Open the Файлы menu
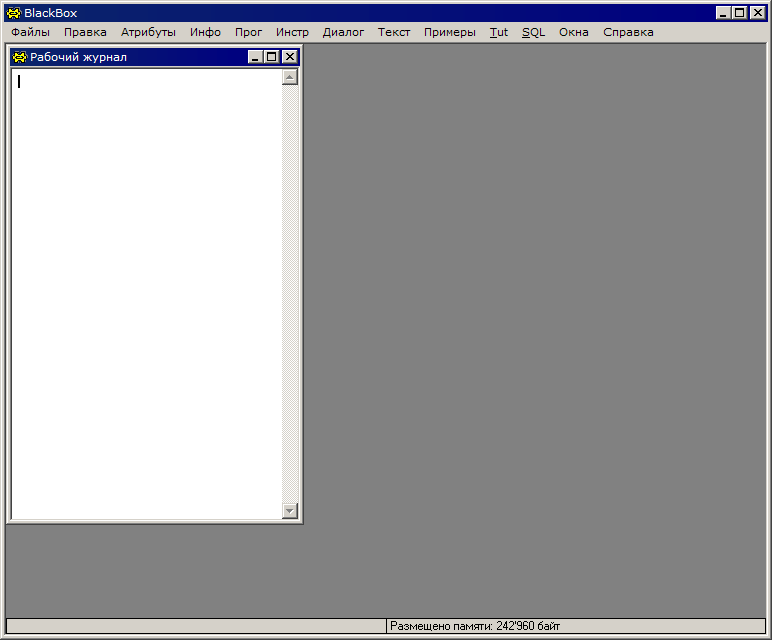This screenshot has width=772, height=640. pos(31,32)
